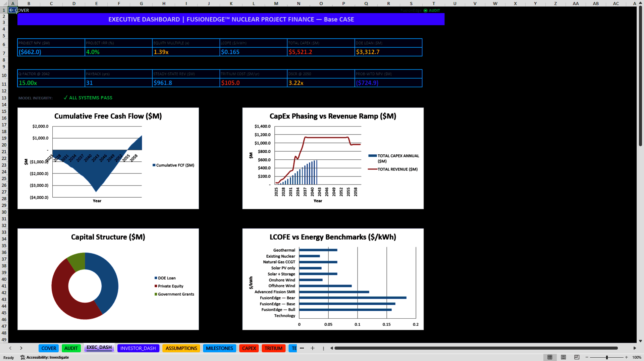This screenshot has width=644, height=361.
Task: Select the DOE Loan value $3,312.7
Action: tap(388, 52)
